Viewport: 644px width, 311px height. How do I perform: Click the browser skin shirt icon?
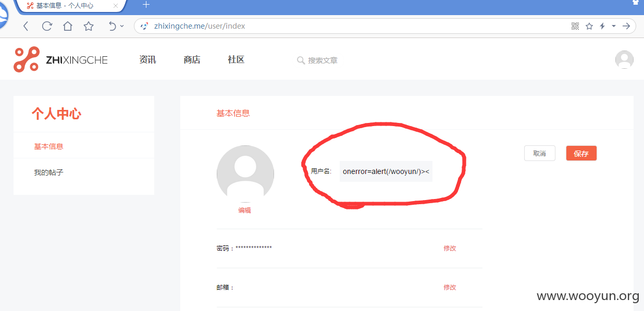[x=635, y=2]
